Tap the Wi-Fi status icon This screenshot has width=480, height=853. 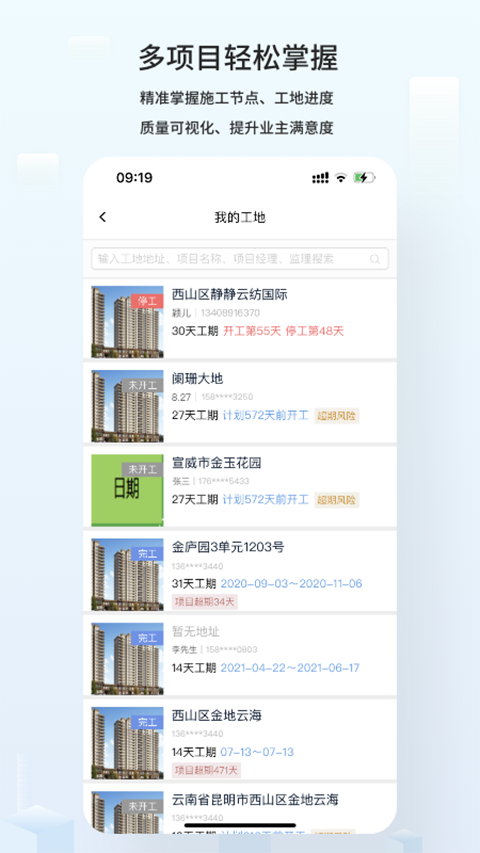(341, 178)
